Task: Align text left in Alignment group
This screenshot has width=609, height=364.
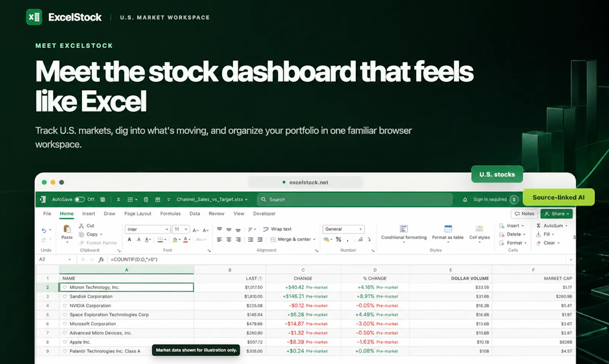Action: [x=220, y=239]
